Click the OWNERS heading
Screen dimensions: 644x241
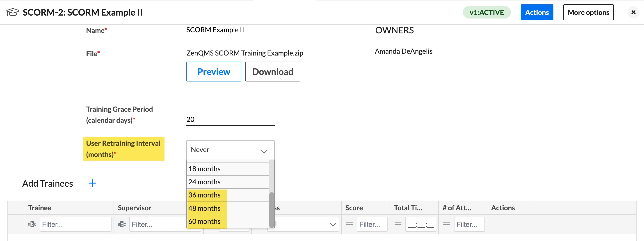(394, 30)
